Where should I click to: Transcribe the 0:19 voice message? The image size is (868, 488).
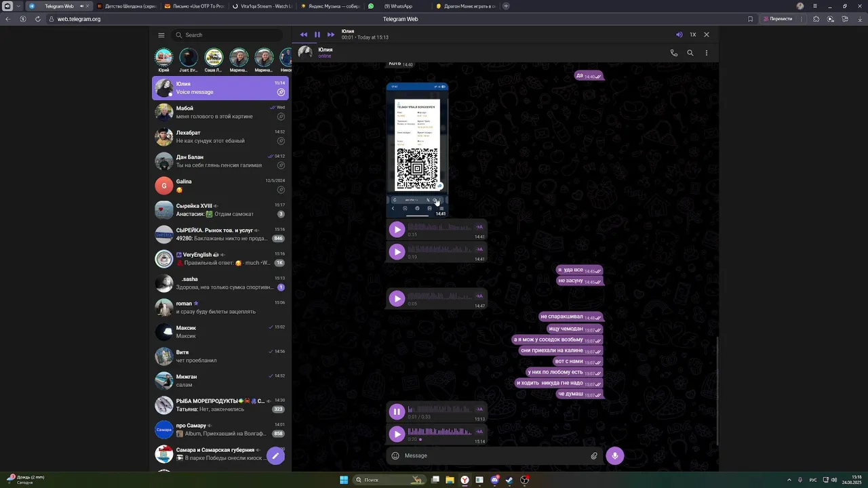point(479,249)
